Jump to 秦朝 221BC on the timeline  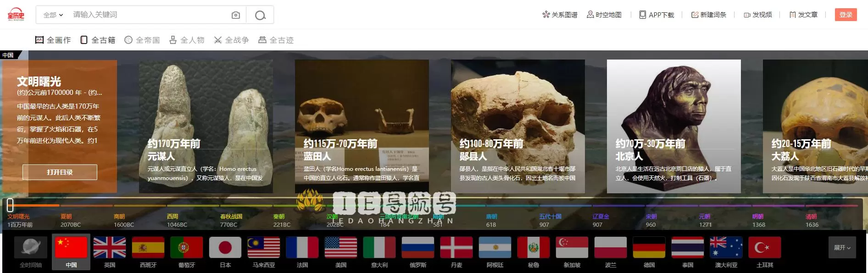click(282, 220)
